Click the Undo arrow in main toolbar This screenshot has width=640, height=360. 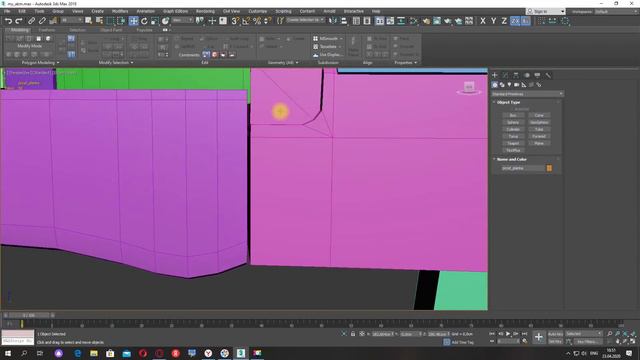pyautogui.click(x=8, y=21)
